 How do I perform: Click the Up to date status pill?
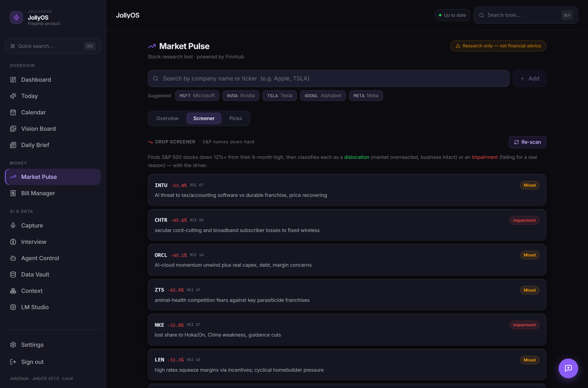point(452,15)
